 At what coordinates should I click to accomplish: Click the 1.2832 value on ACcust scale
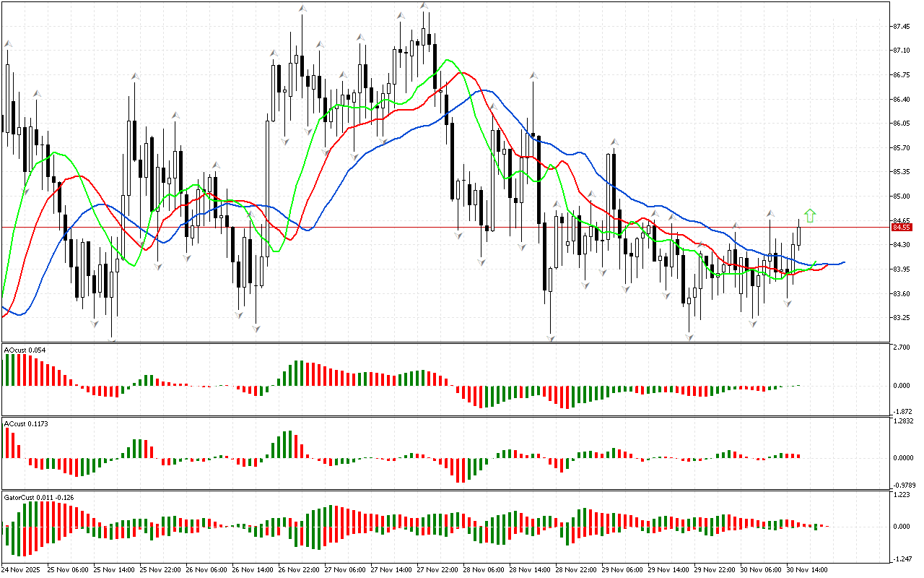(x=903, y=420)
